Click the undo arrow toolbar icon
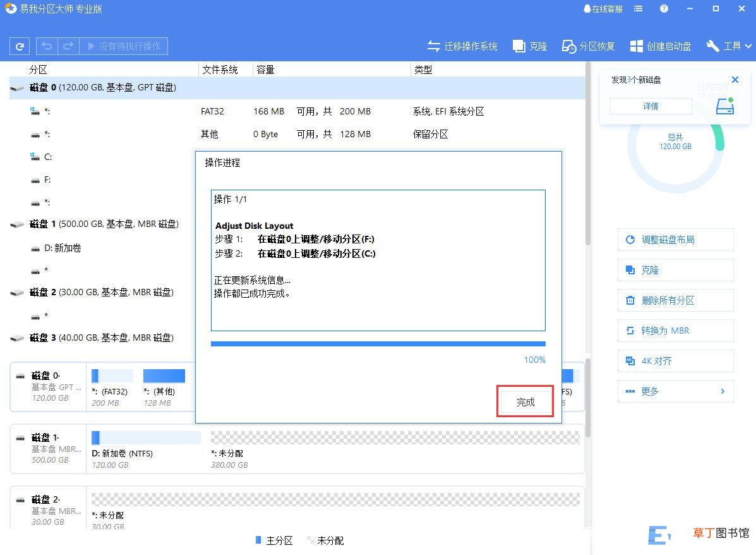Viewport: 756px width, 555px height. click(47, 46)
